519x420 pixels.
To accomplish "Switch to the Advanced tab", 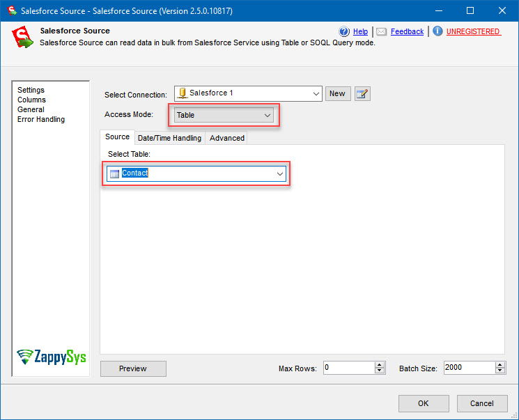I will pos(227,139).
